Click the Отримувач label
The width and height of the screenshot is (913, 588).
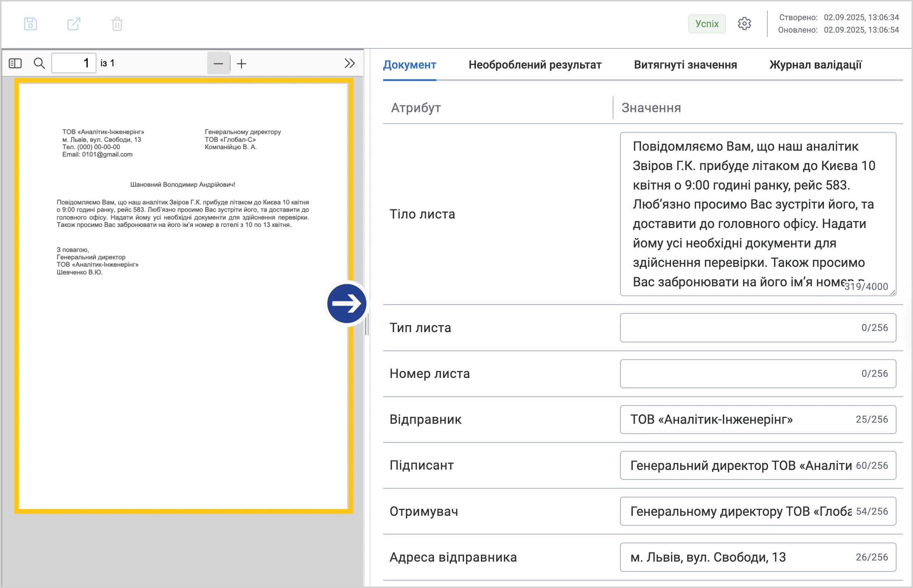tap(423, 511)
